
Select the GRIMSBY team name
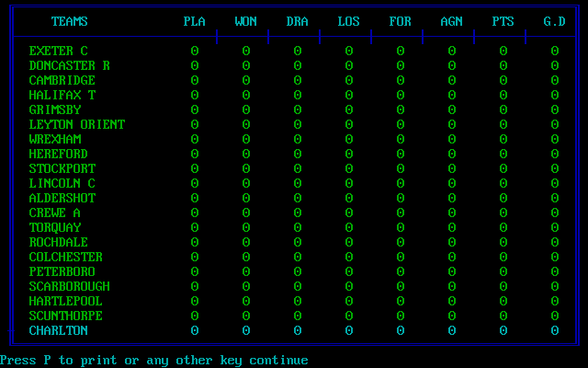coord(55,109)
